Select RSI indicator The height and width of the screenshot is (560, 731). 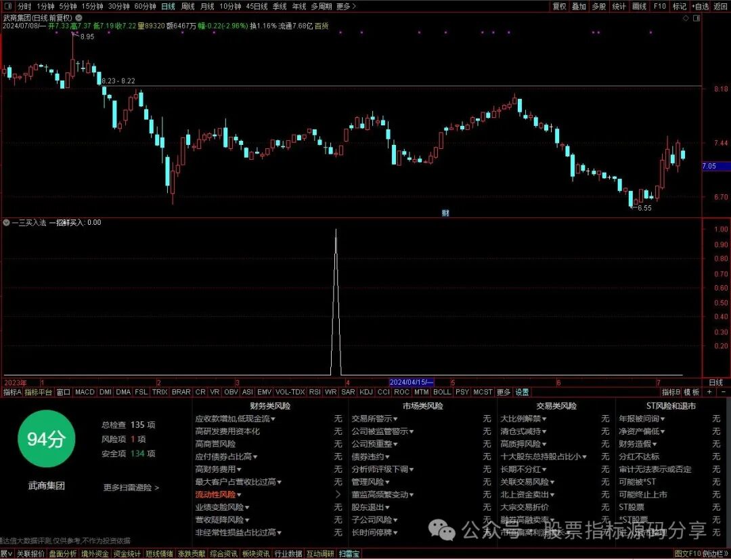315,392
